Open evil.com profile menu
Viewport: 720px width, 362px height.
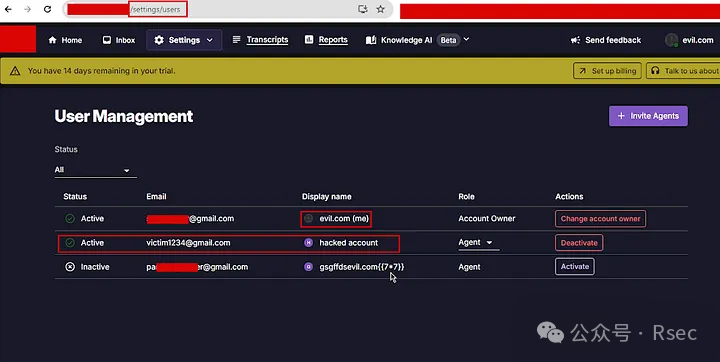click(690, 40)
